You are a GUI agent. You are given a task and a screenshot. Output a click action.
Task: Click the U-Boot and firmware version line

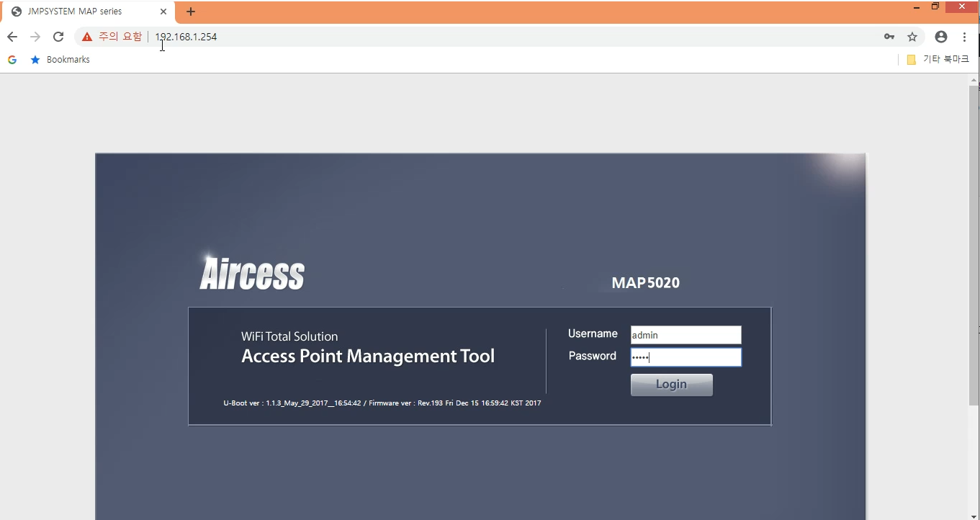(382, 403)
